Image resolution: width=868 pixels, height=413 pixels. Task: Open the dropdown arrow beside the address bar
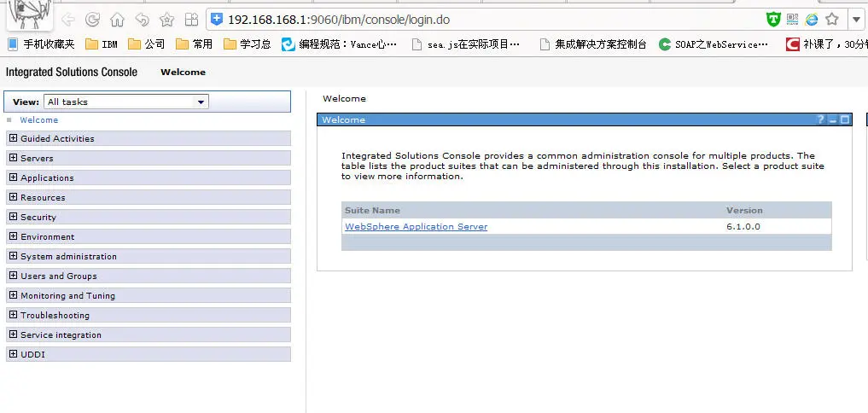click(x=856, y=20)
